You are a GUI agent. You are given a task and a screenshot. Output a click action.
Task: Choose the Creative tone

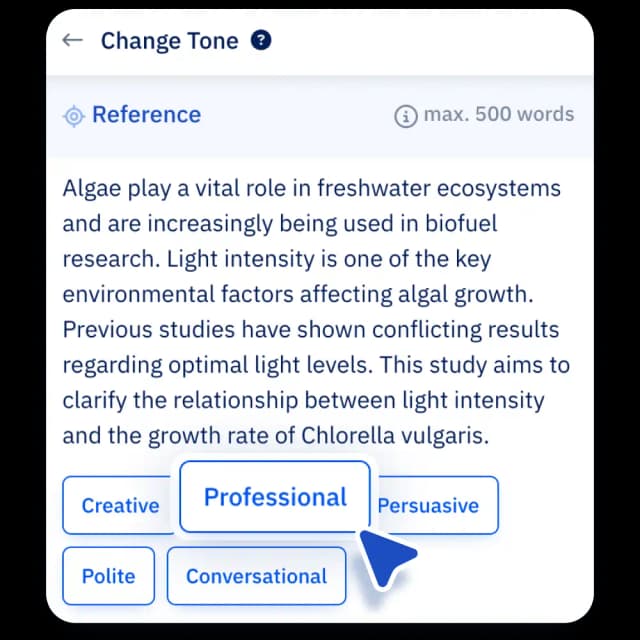click(120, 506)
